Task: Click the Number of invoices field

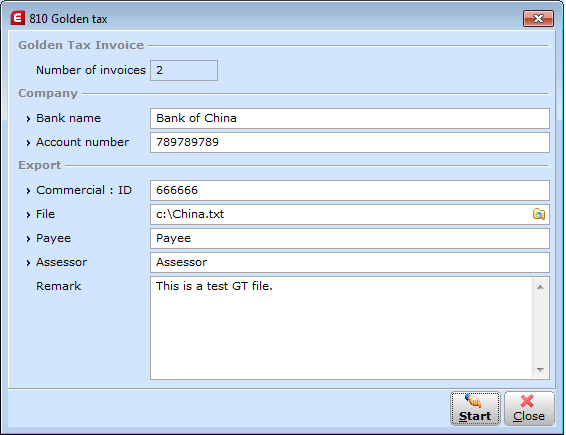Action: (x=184, y=70)
